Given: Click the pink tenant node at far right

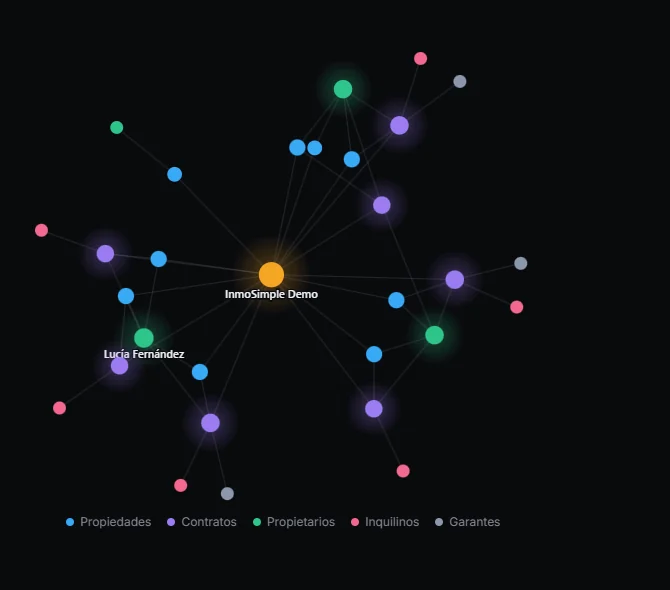Looking at the screenshot, I should [517, 307].
